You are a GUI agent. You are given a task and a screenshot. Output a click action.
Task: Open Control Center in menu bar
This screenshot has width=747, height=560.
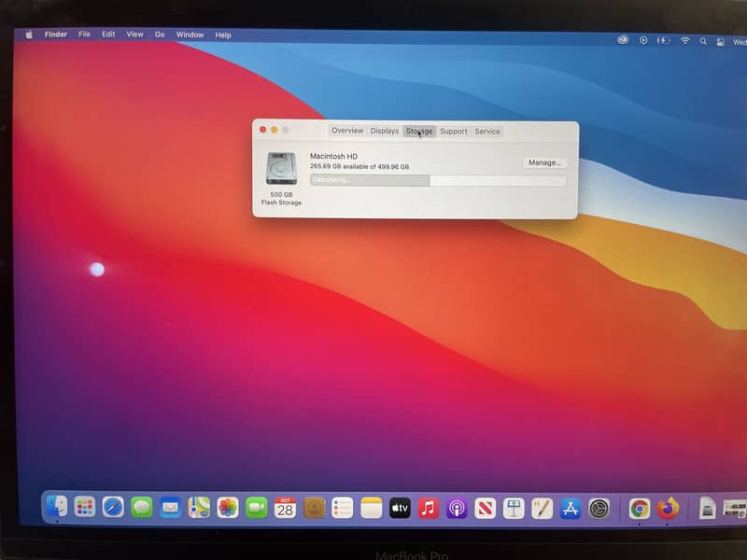(721, 41)
